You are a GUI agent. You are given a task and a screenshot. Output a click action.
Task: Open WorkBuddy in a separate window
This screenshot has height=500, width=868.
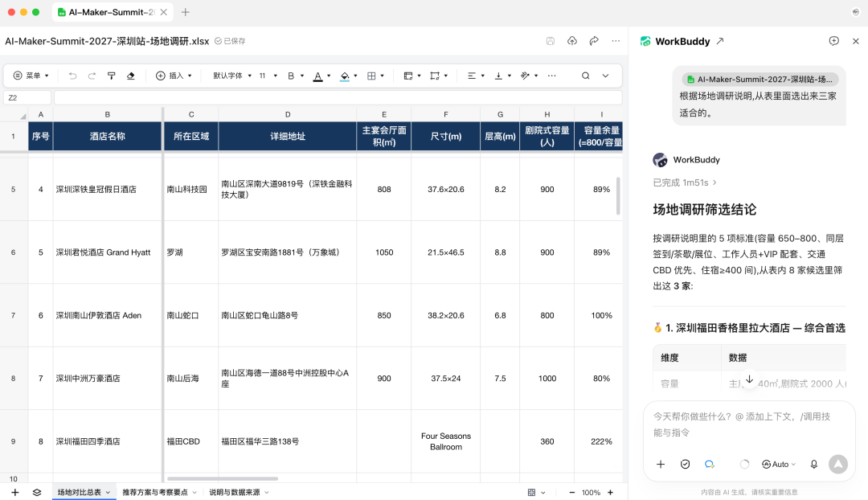point(719,41)
